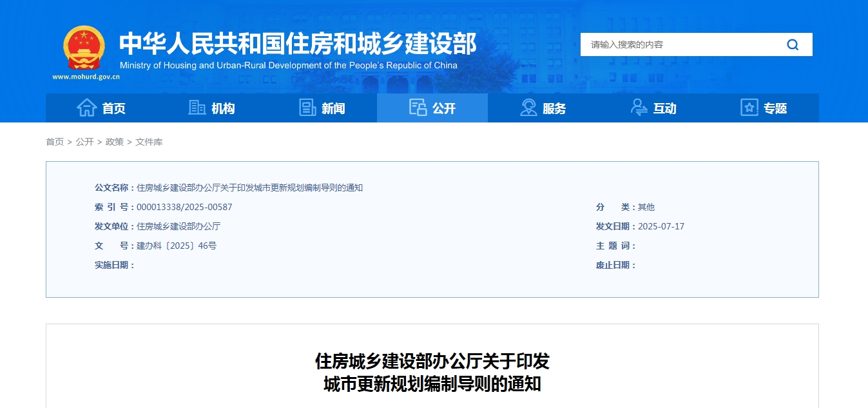Click the index number 000013338/2025-00587
868x408 pixels.
click(x=184, y=207)
